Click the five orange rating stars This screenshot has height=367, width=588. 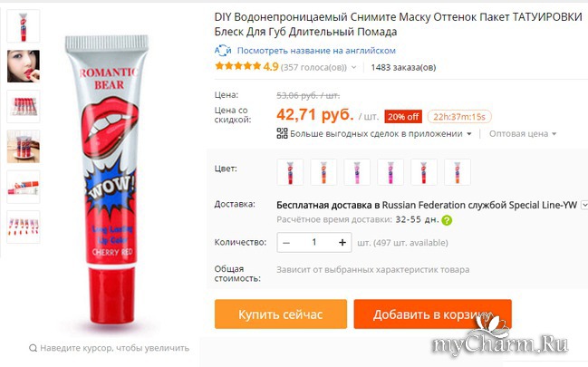click(238, 67)
